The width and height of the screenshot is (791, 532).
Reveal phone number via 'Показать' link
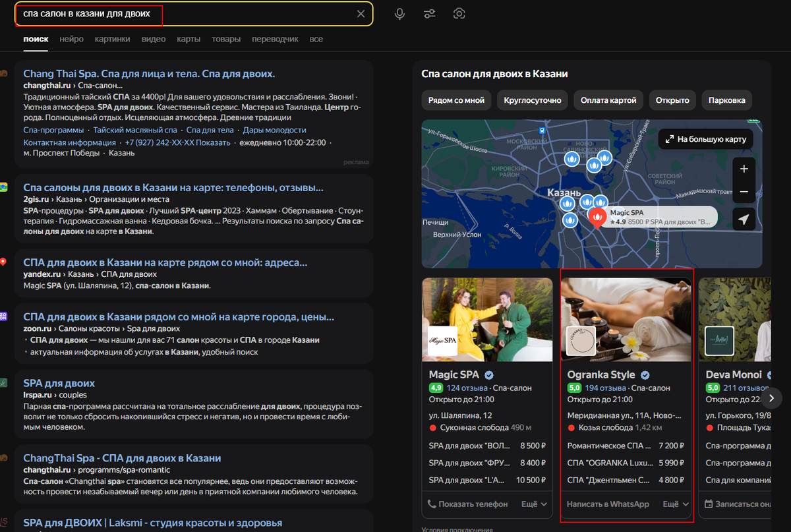(x=212, y=142)
